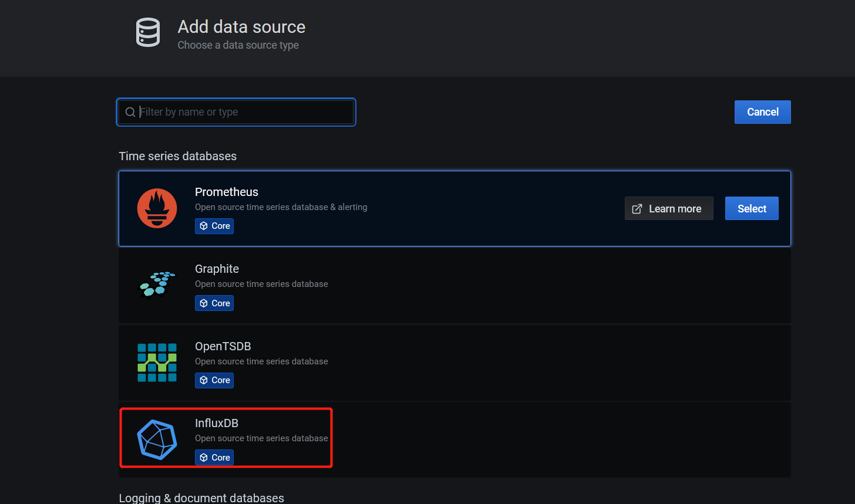Click the Core badge on OpenTSDB
The height and width of the screenshot is (504, 855).
(x=214, y=380)
